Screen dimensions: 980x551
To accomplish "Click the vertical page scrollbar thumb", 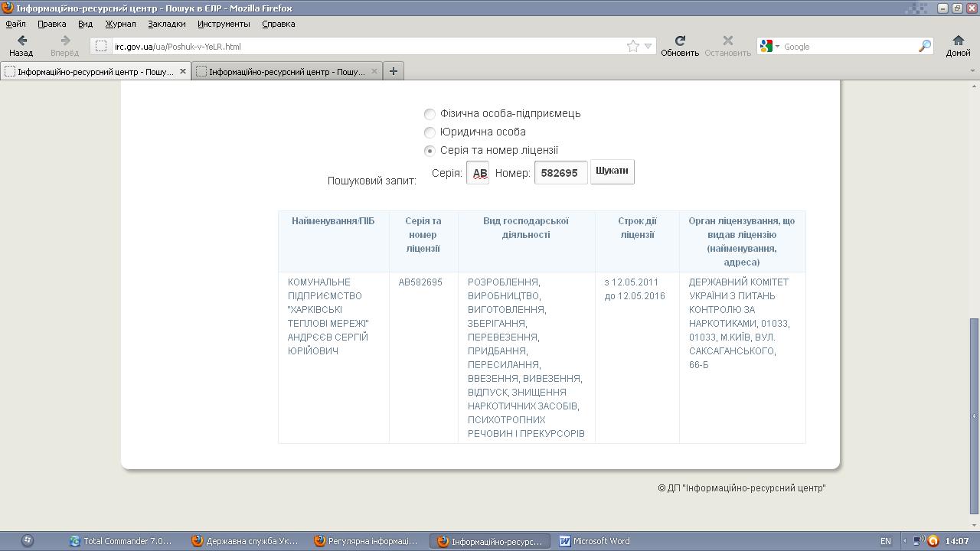I will [974, 416].
